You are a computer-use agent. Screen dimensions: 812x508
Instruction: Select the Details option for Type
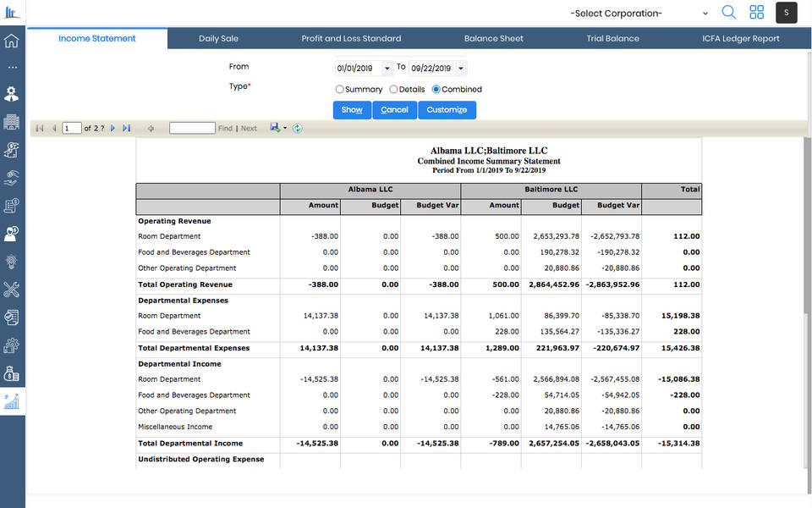coord(393,89)
